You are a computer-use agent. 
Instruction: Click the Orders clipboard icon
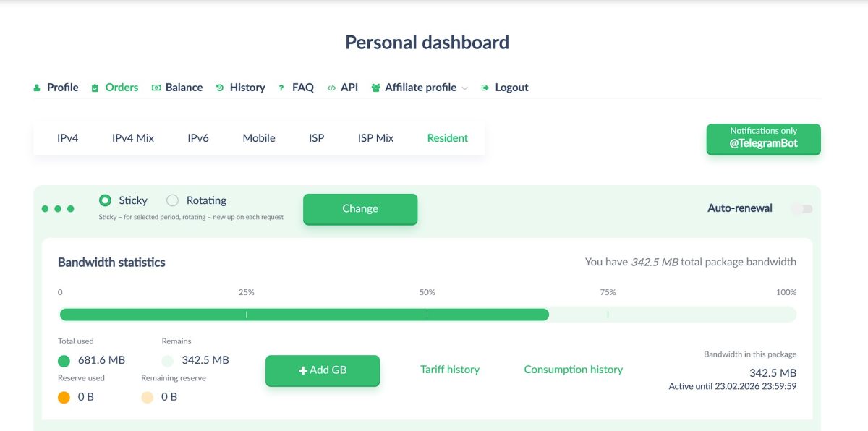tap(95, 88)
